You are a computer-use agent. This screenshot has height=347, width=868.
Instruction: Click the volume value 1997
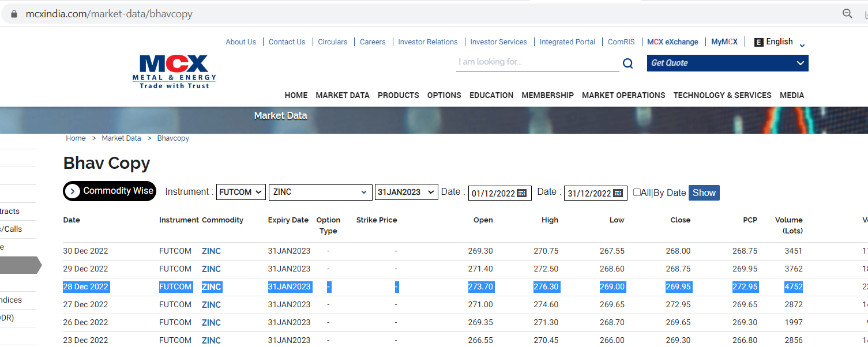click(794, 322)
